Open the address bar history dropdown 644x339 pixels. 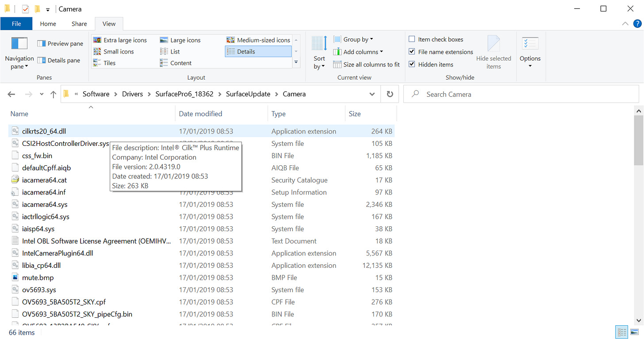372,94
